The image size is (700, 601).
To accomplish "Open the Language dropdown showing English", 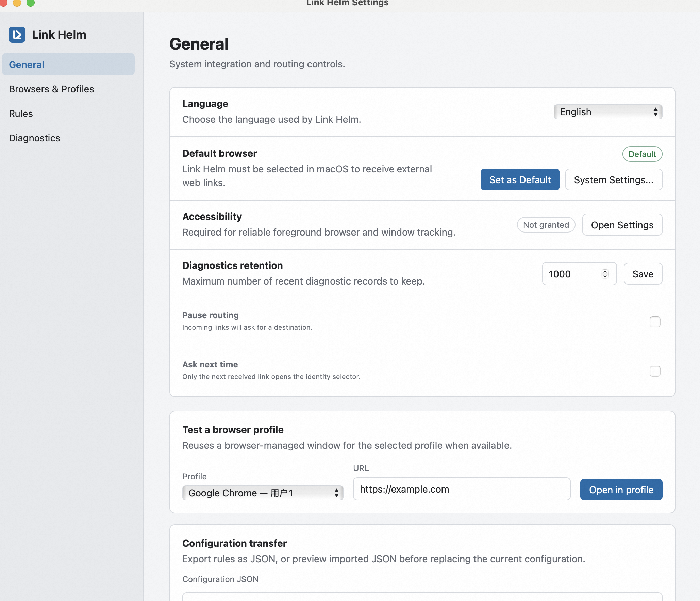I will click(x=608, y=112).
